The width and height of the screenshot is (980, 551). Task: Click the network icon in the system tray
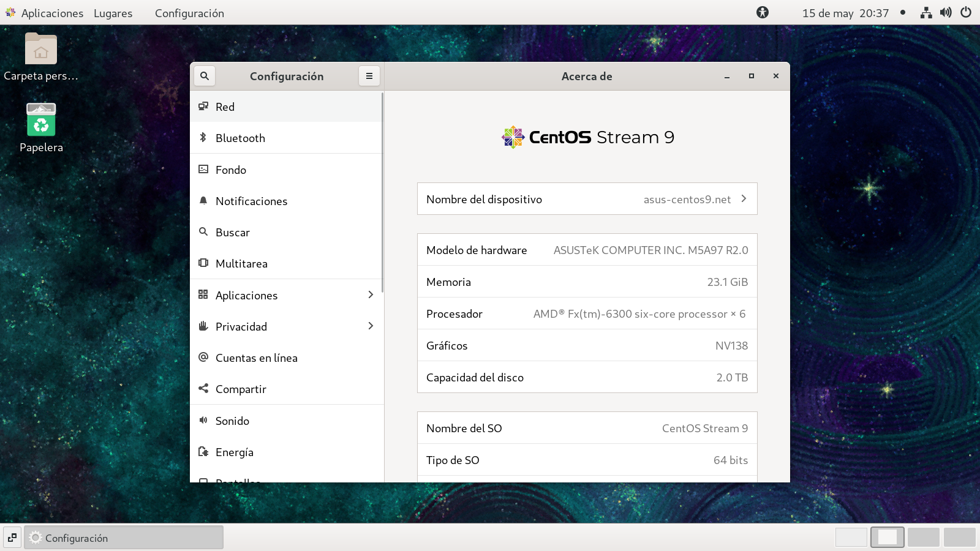click(x=926, y=13)
